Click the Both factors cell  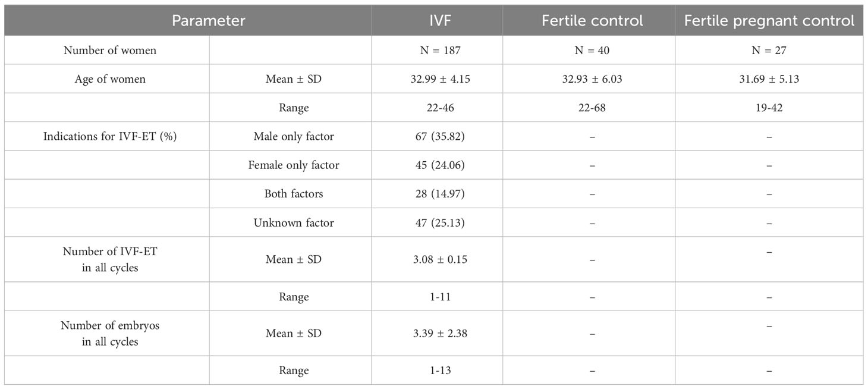click(294, 194)
